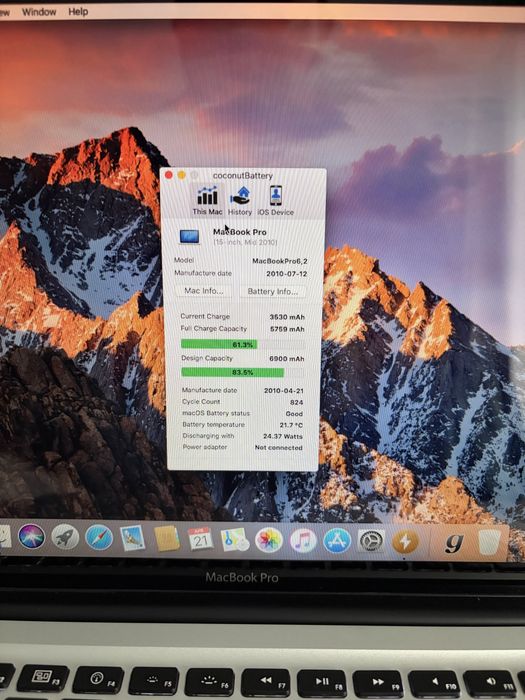Minimize coconutBattery with the yellow button
525x700 pixels.
pyautogui.click(x=182, y=175)
